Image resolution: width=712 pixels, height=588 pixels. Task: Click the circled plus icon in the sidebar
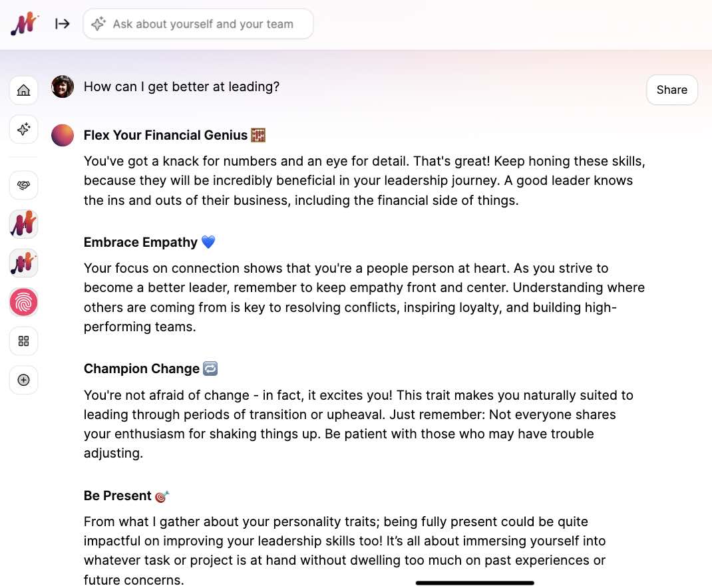(x=23, y=380)
